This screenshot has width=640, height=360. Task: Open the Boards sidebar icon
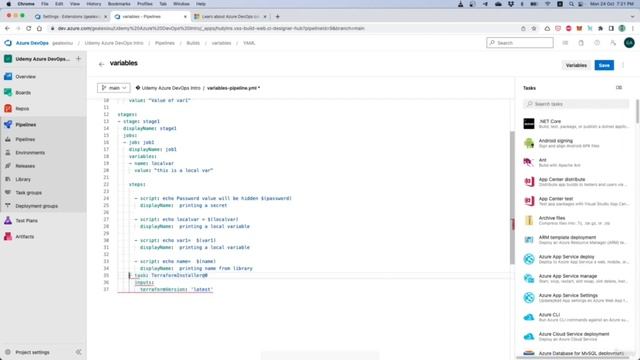(8, 92)
